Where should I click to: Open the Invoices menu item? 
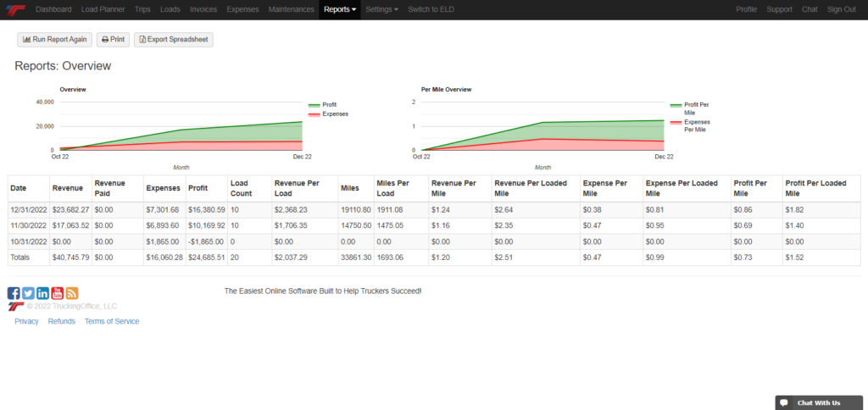click(x=202, y=9)
